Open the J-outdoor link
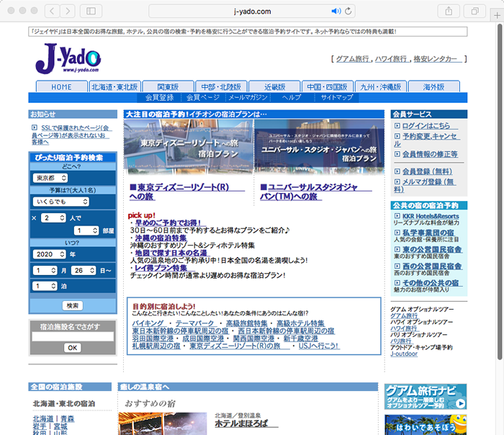The height and width of the screenshot is (435, 504). pyautogui.click(x=404, y=354)
